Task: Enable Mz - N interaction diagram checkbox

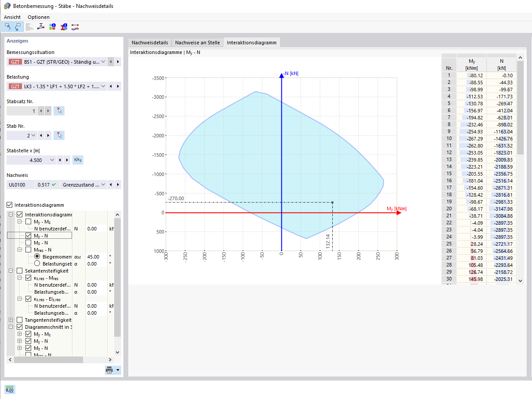Action: (x=29, y=243)
